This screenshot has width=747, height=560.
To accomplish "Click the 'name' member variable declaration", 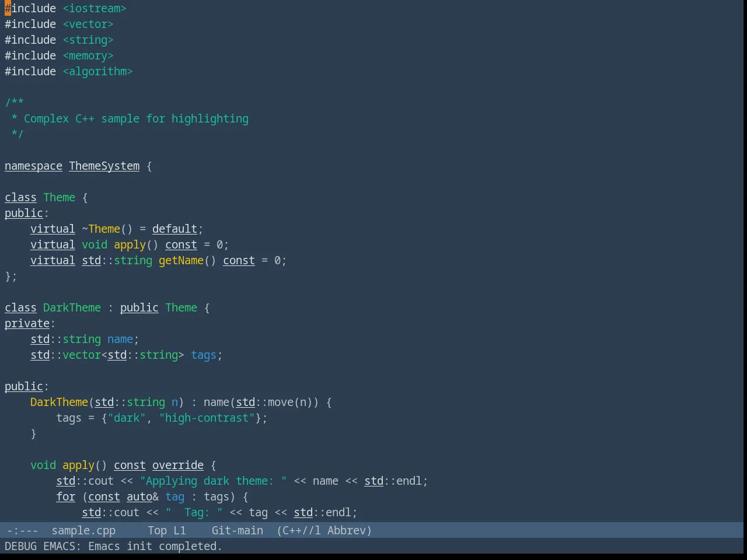I will [120, 339].
